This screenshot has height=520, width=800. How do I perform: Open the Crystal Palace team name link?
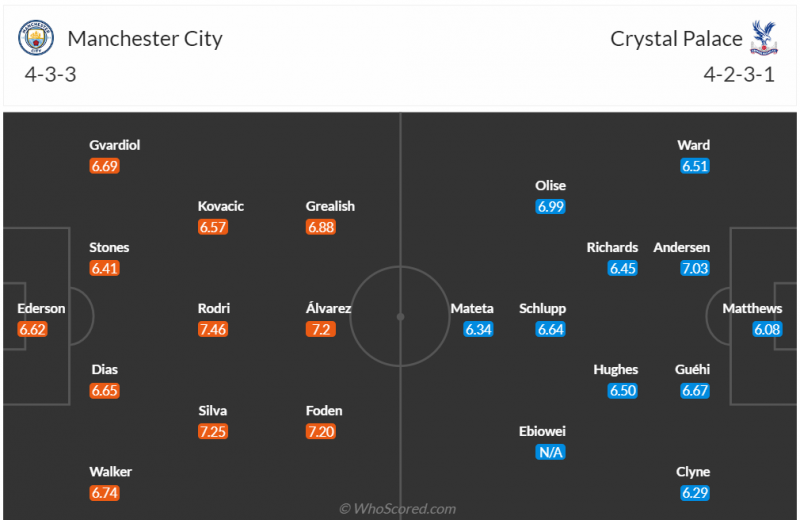point(676,40)
